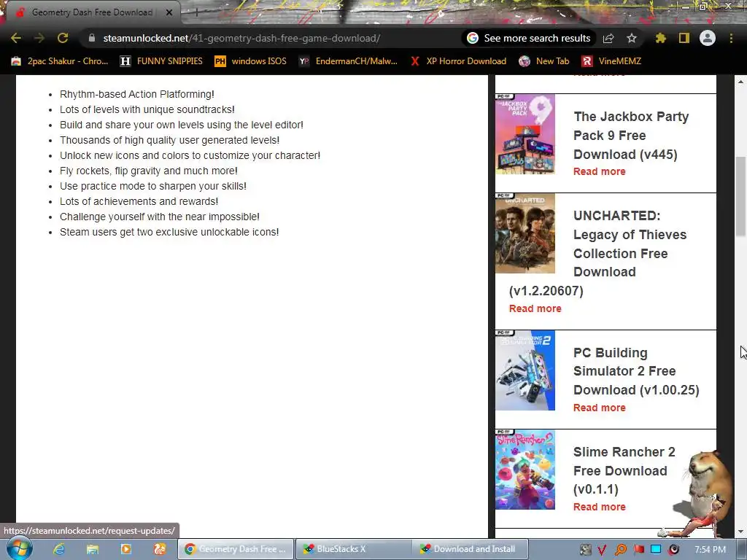747x560 pixels.
Task: Click the red V tray icon
Action: 602,550
